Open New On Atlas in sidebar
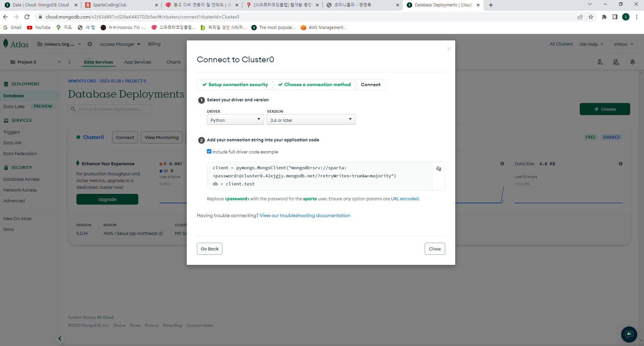The image size is (644, 346). click(x=17, y=218)
